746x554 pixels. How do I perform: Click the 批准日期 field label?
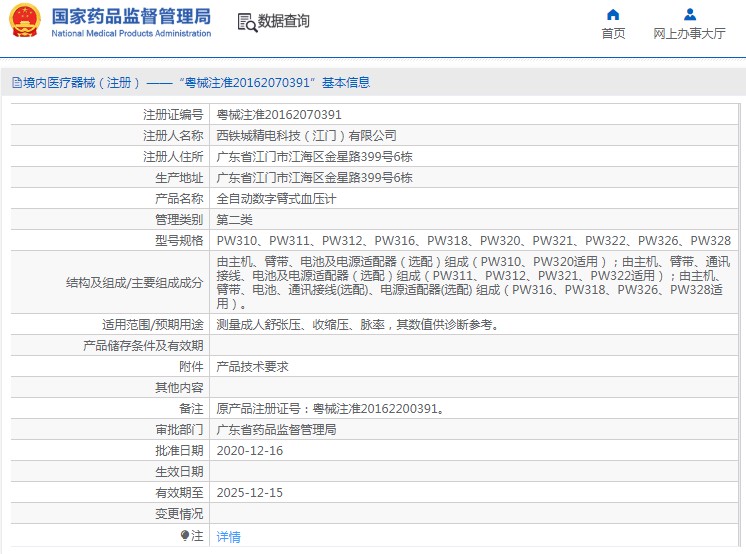pos(179,450)
